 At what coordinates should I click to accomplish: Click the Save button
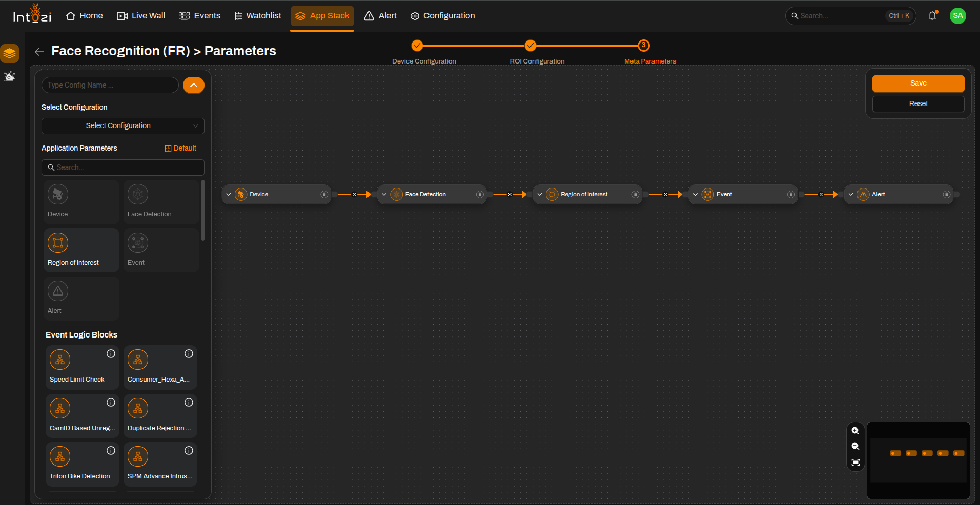tap(918, 83)
